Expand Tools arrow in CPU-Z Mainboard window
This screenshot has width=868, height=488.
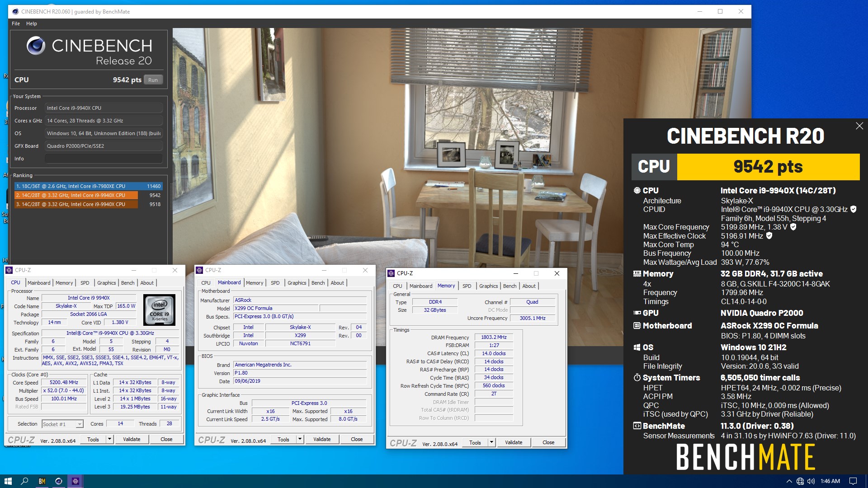[x=299, y=439]
